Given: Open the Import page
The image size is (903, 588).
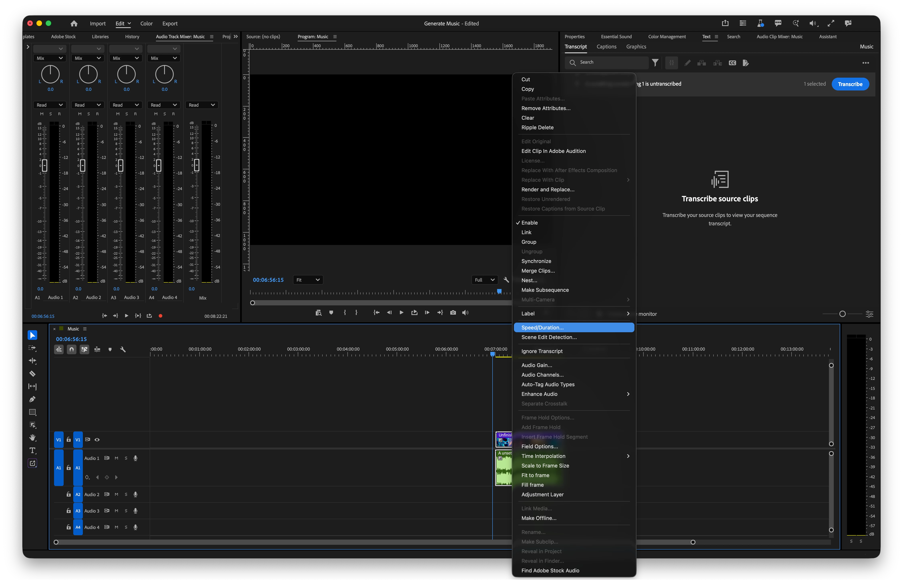Looking at the screenshot, I should click(x=97, y=24).
